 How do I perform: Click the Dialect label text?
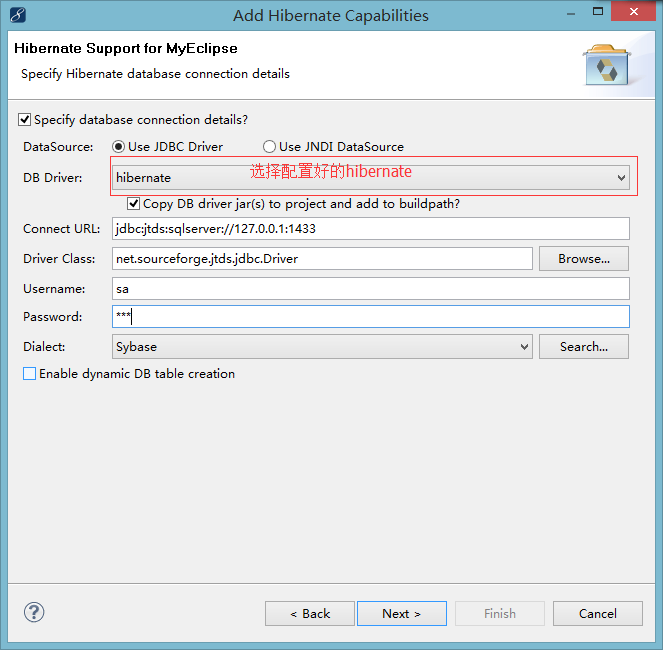coord(44,347)
